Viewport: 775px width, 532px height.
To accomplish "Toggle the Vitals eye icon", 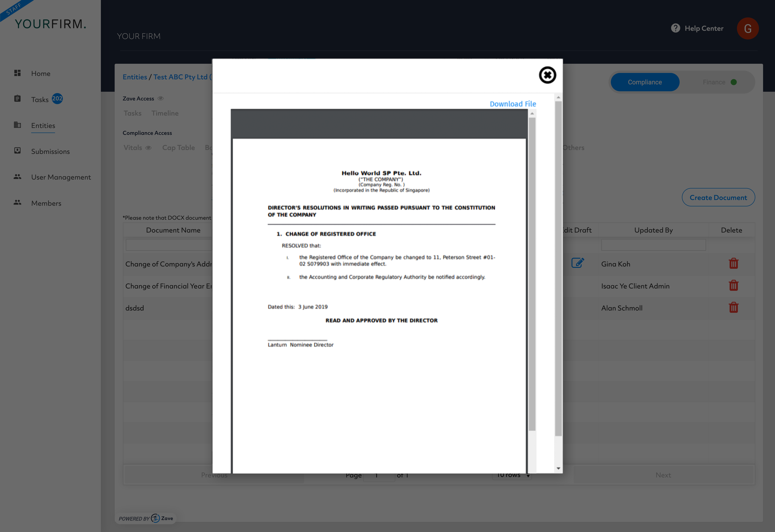I will click(x=148, y=148).
